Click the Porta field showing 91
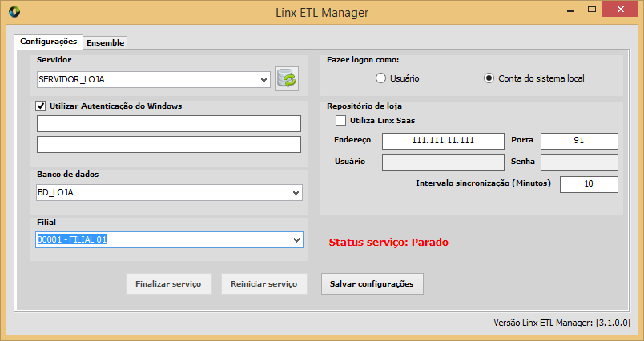Image resolution: width=644 pixels, height=341 pixels. [x=579, y=141]
